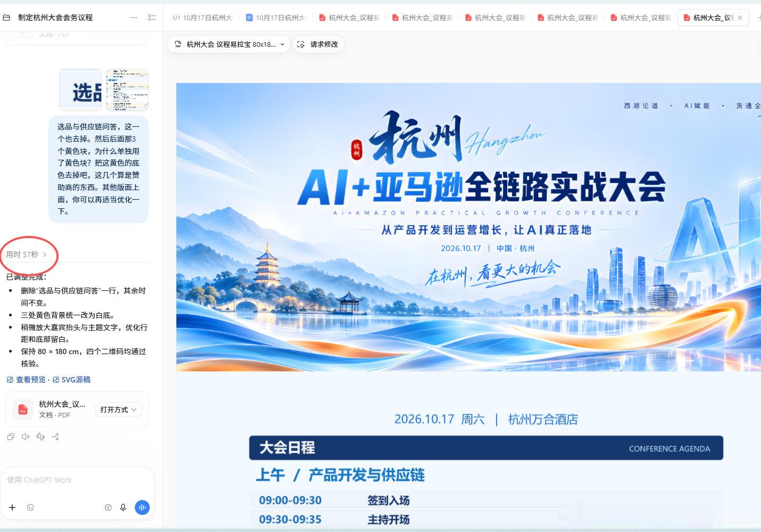The width and height of the screenshot is (761, 532).
Task: Switch to the code-icon 10月17日杭州大 tab
Action: 203,18
